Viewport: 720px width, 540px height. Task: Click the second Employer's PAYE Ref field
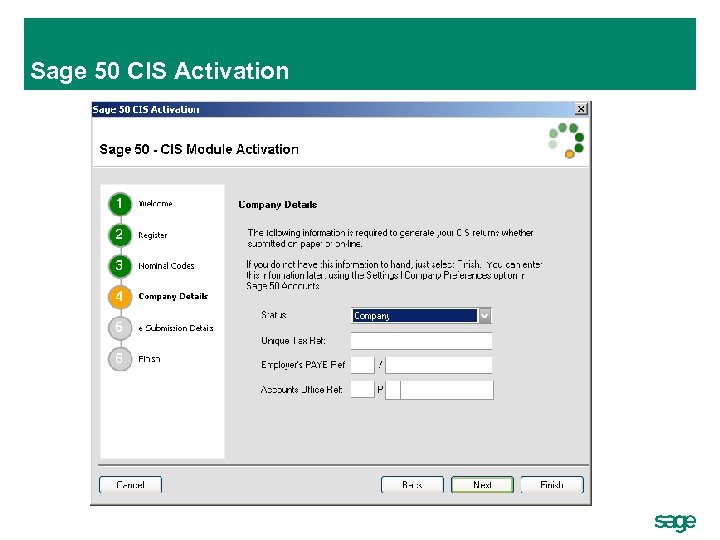point(439,365)
